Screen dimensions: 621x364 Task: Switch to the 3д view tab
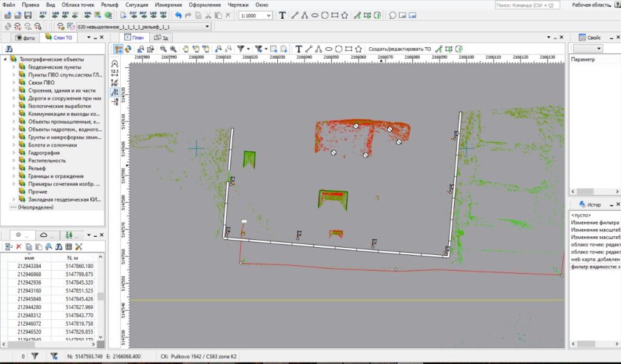click(x=161, y=38)
